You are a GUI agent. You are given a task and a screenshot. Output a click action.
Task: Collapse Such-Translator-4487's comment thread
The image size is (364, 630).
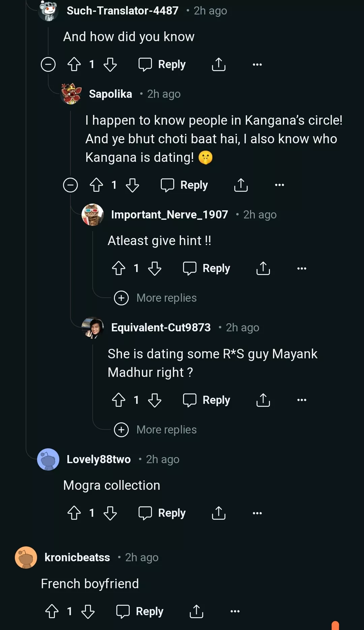48,64
